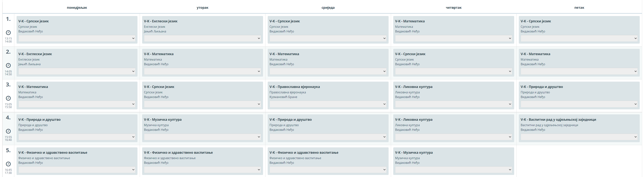Open Thursday fifth period Музичка култура dropdown
The image size is (644, 177).
453,170
